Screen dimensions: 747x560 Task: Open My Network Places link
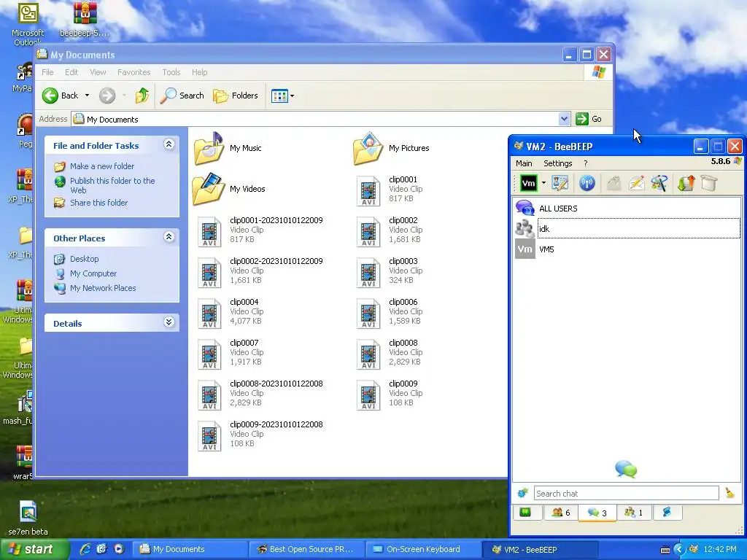tap(103, 288)
